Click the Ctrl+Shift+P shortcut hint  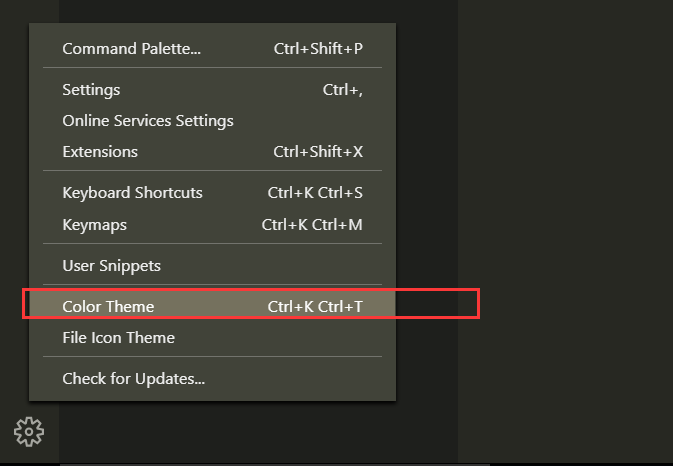tap(318, 49)
